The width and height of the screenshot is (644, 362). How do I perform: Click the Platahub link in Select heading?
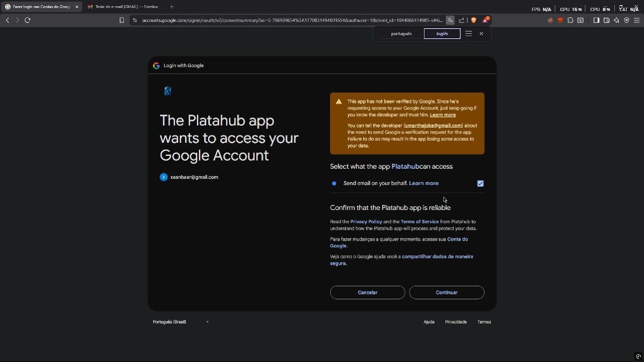pyautogui.click(x=406, y=166)
